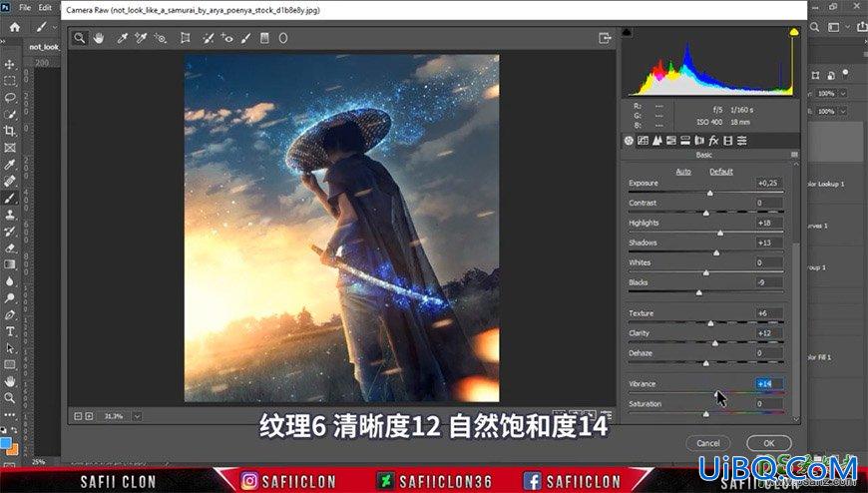Image resolution: width=868 pixels, height=493 pixels.
Task: Open the layer fill 100% dropdown
Action: click(x=843, y=112)
